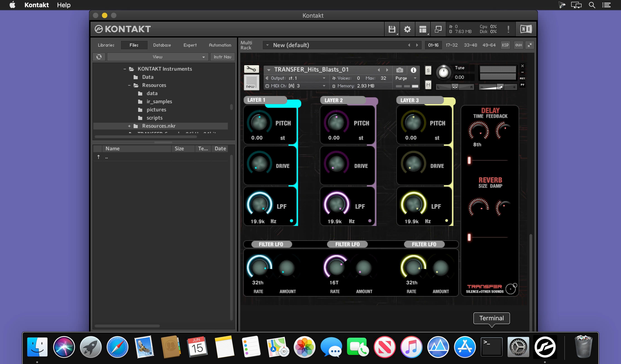Show instrument info with the i icon
Image resolution: width=621 pixels, height=364 pixels.
coord(414,70)
